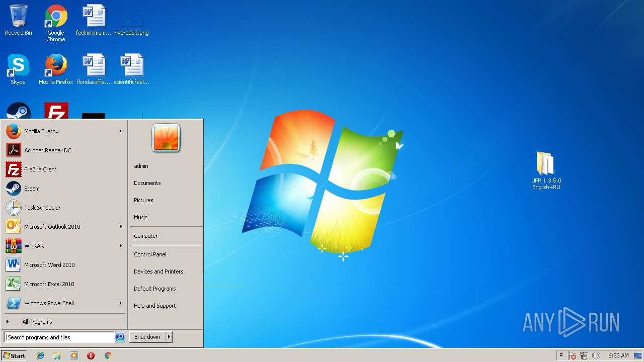Select the scientificfeel Word document on the desktop
The image size is (644, 362).
click(x=131, y=69)
